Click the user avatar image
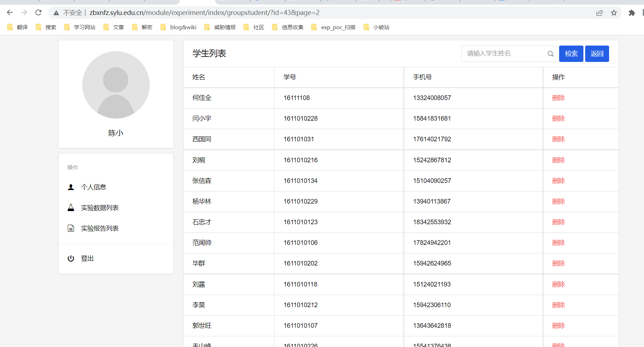 (116, 85)
